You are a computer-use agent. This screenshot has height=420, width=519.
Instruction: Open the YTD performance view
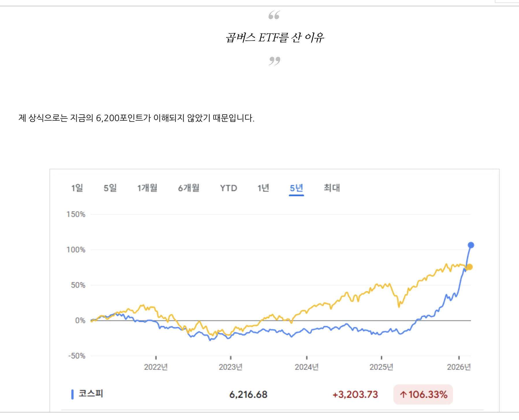(x=229, y=188)
